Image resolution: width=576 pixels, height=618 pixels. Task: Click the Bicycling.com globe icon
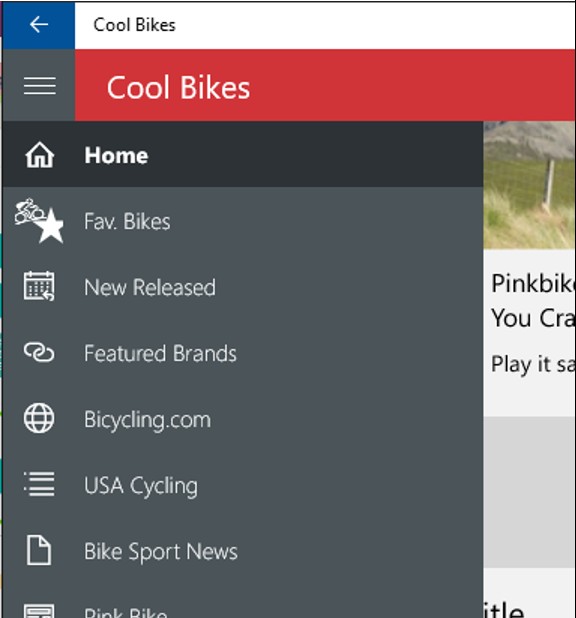(x=39, y=418)
